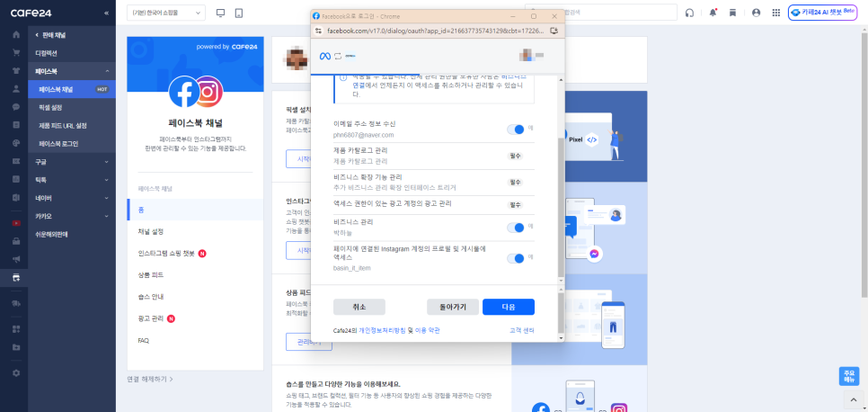Click the 돌아가기 button in popup
This screenshot has width=868, height=412.
[453, 307]
